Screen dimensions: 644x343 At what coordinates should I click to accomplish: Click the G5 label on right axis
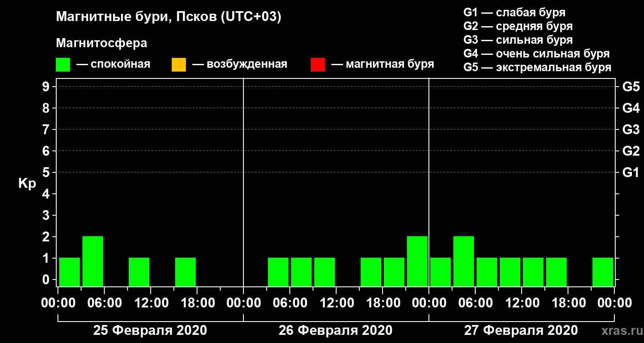pyautogui.click(x=631, y=87)
